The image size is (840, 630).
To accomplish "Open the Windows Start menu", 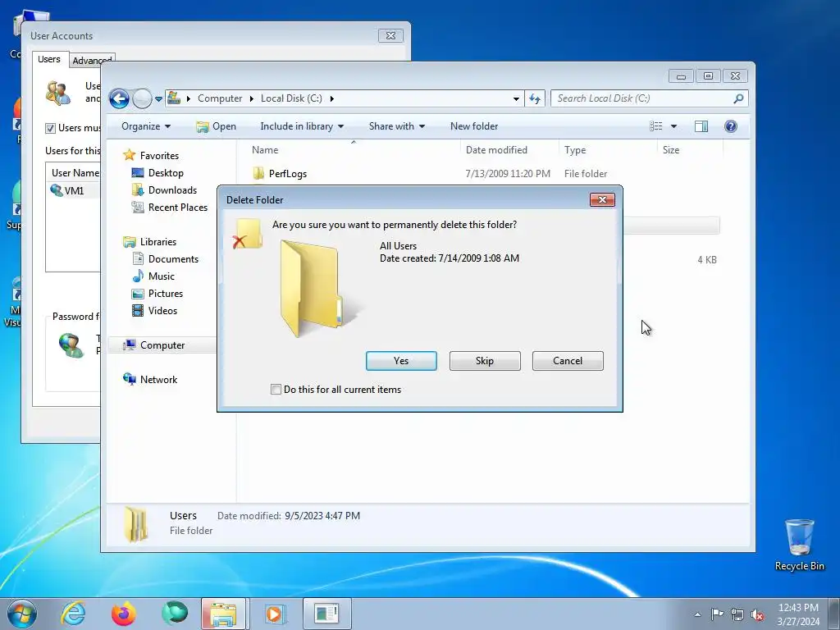I will pos(22,614).
